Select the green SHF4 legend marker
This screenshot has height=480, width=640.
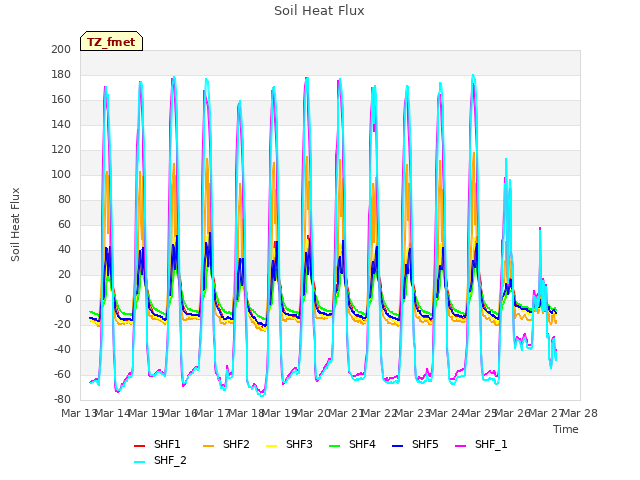point(335,446)
